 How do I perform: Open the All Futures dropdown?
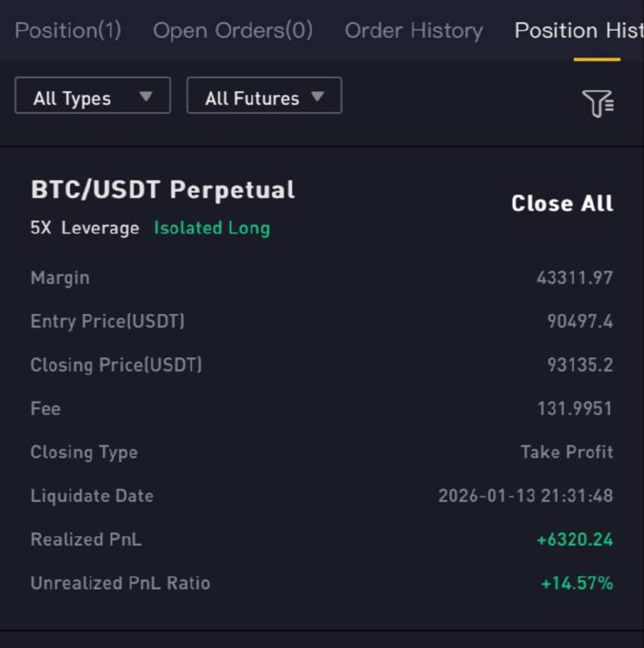tap(264, 98)
